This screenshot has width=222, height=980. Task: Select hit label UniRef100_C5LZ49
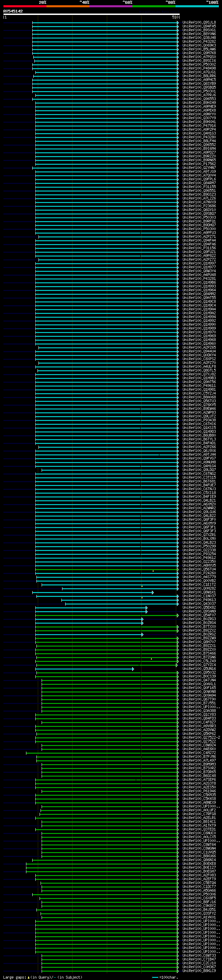199,661
